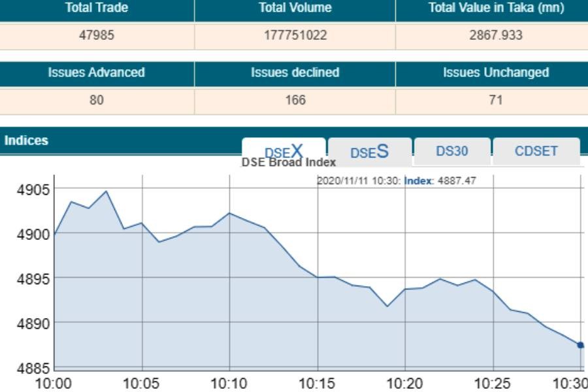The width and height of the screenshot is (588, 392).
Task: Click the DSE Broad Index chart title
Action: point(289,163)
